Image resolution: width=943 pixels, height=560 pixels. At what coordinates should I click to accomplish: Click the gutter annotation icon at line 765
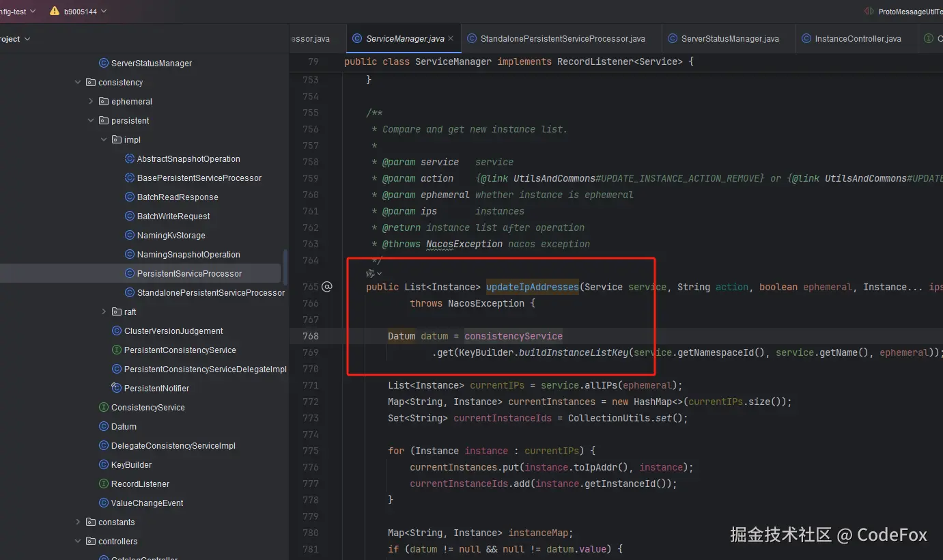327,287
